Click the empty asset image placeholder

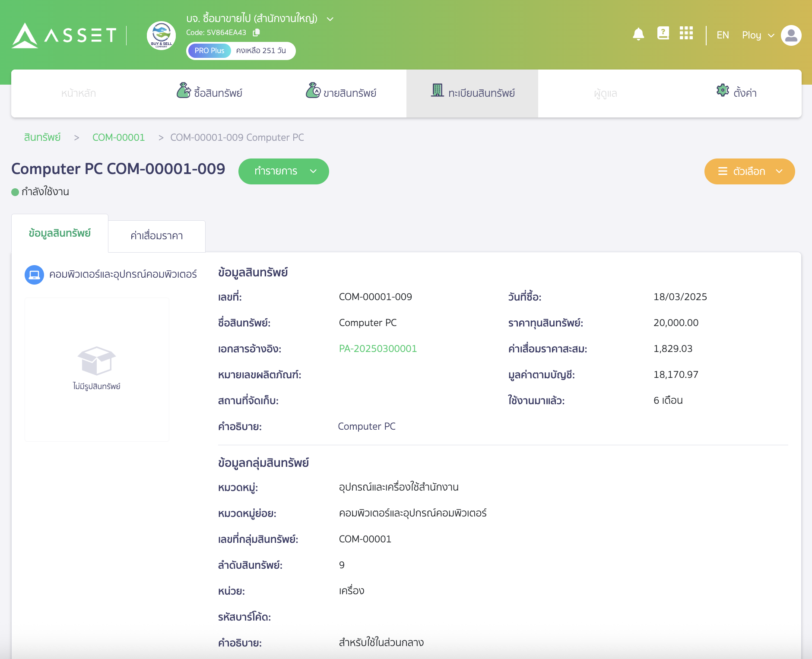(x=97, y=369)
